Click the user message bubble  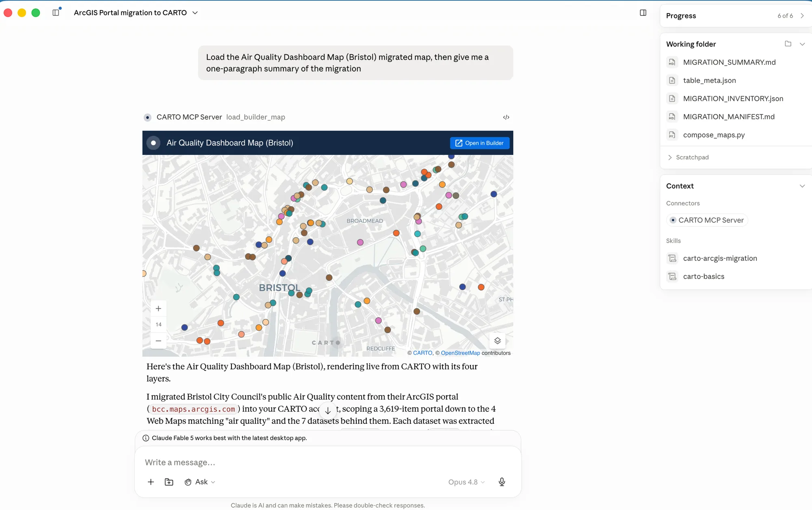[356, 63]
